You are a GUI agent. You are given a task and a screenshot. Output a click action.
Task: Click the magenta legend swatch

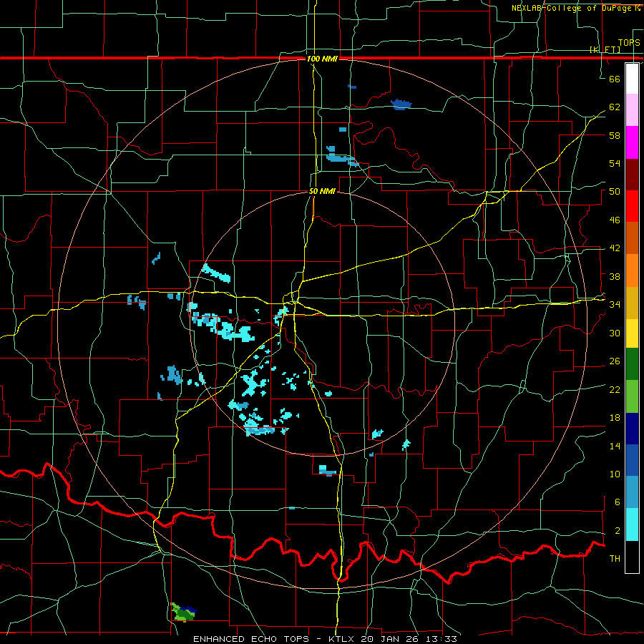tap(632, 142)
